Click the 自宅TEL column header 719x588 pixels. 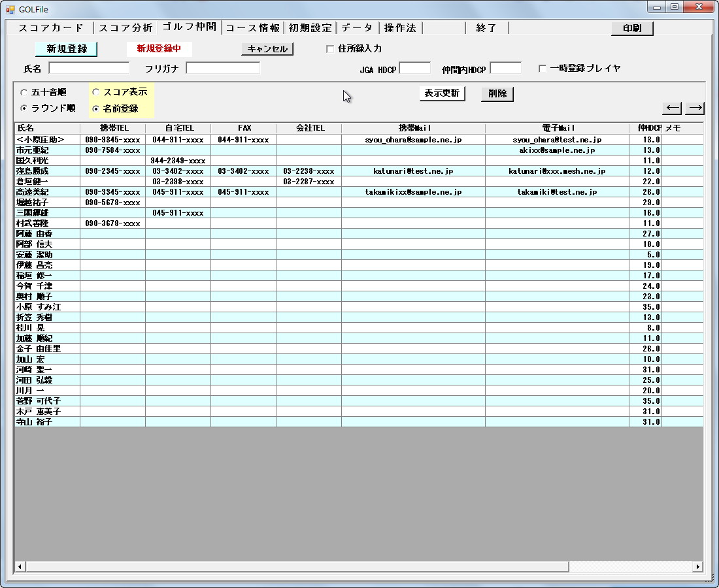[x=178, y=128]
